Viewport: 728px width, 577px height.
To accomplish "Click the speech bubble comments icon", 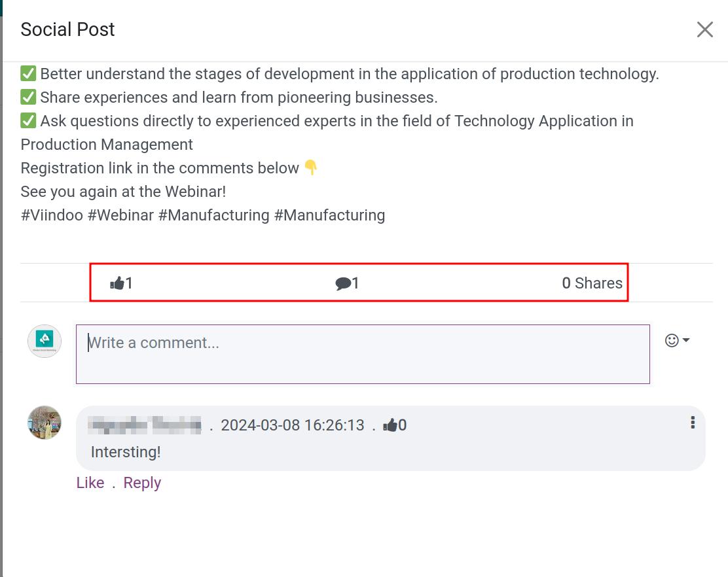I will 342,283.
